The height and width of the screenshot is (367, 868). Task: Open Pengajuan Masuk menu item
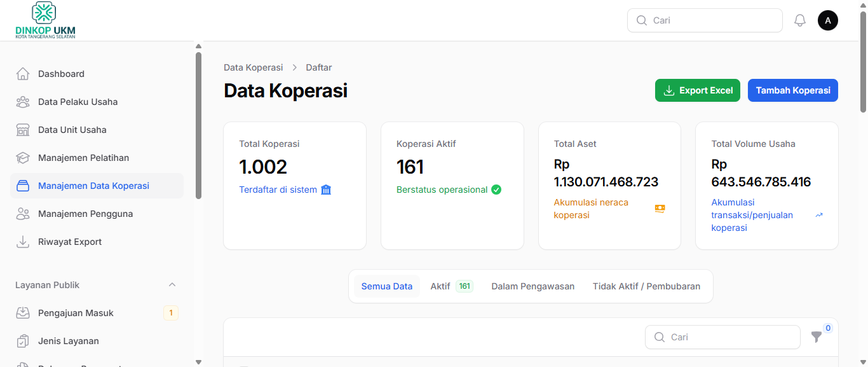[97, 313]
